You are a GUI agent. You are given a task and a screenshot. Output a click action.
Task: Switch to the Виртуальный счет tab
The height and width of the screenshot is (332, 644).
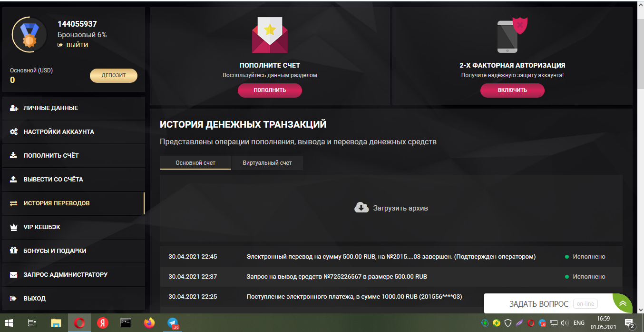click(x=267, y=162)
